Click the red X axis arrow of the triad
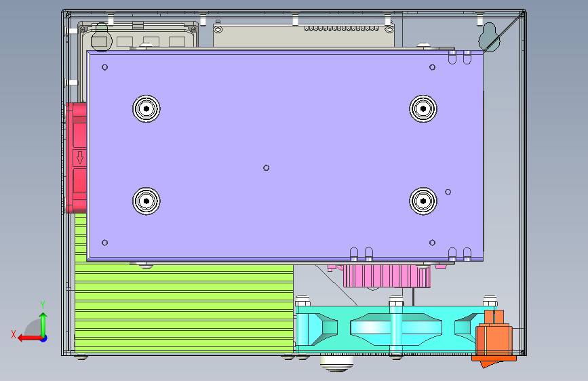Image resolution: width=588 pixels, height=381 pixels. tap(30, 338)
